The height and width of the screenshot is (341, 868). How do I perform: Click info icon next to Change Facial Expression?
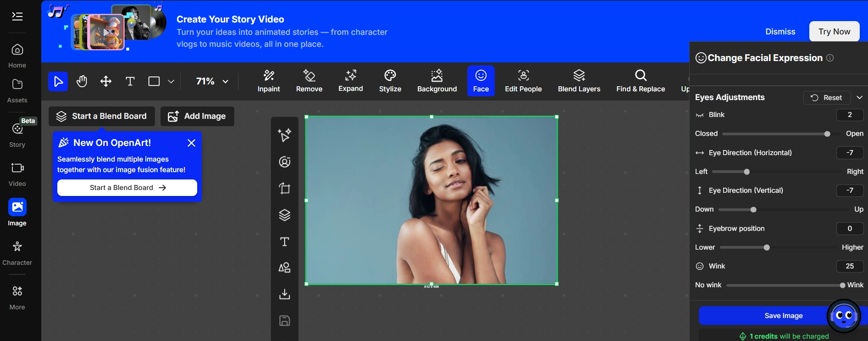point(830,58)
